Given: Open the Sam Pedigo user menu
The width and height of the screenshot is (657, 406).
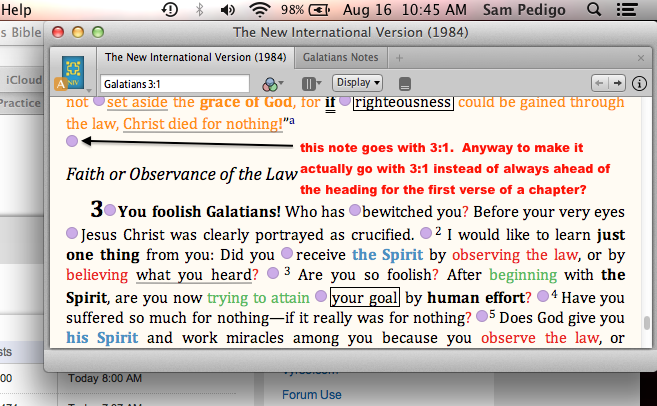Looking at the screenshot, I should tap(524, 9).
